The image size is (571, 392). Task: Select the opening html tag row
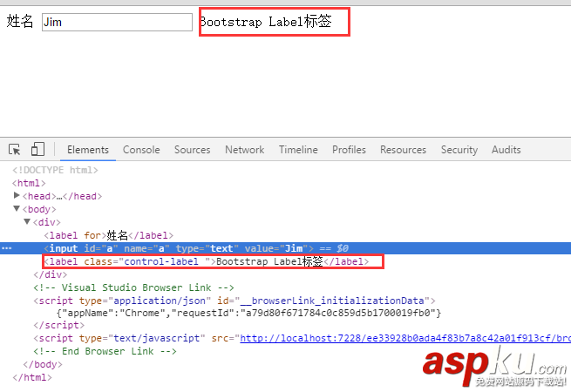[29, 183]
